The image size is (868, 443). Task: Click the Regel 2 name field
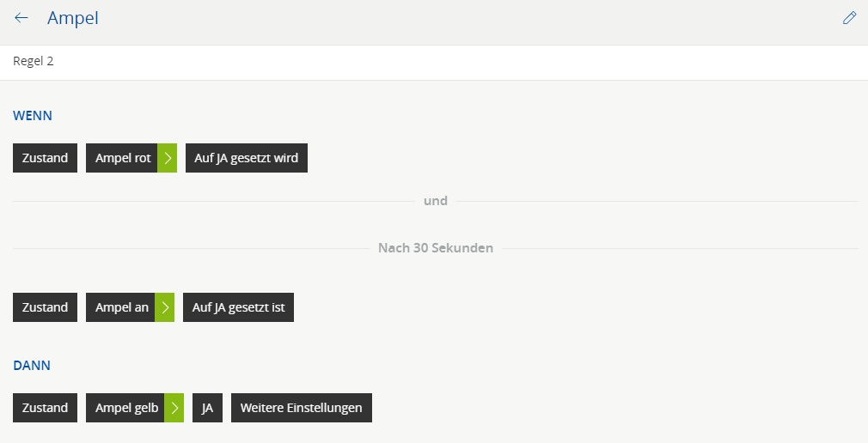[x=34, y=62]
